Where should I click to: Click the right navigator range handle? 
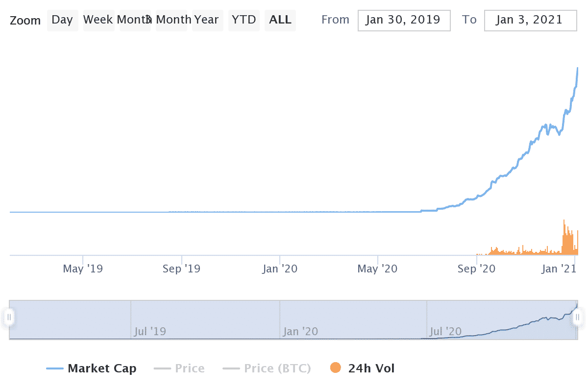click(x=577, y=318)
